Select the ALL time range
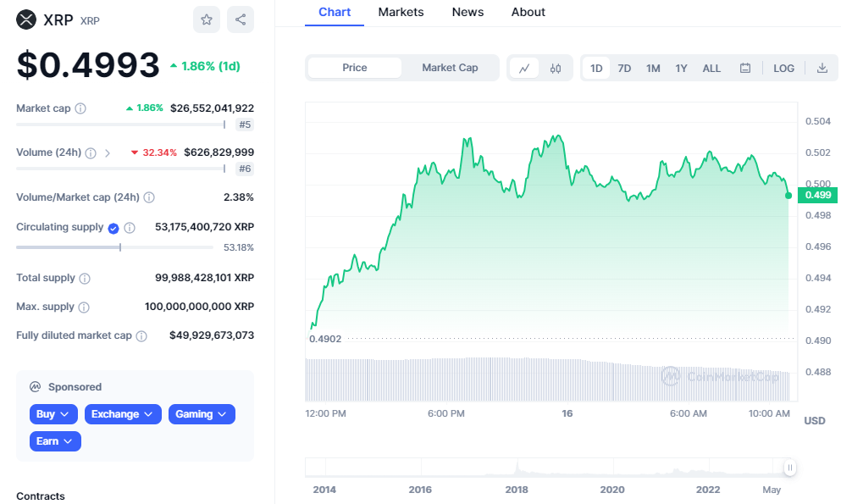The image size is (841, 504). (711, 68)
